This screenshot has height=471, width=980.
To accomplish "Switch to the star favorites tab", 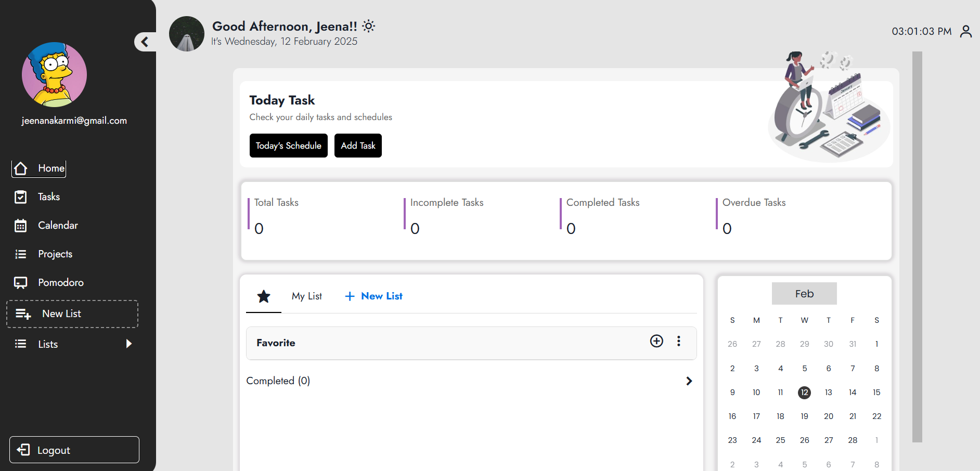I will point(264,296).
